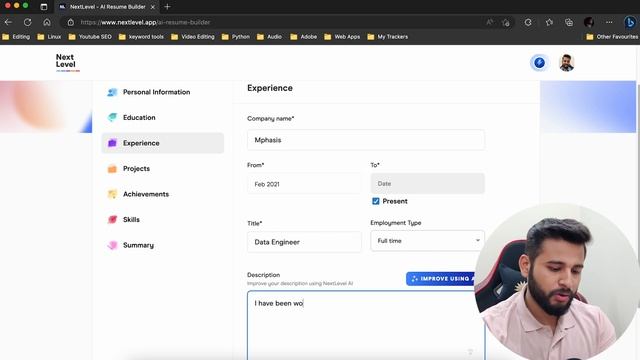
Task: Go to Achievements section
Action: [162, 194]
